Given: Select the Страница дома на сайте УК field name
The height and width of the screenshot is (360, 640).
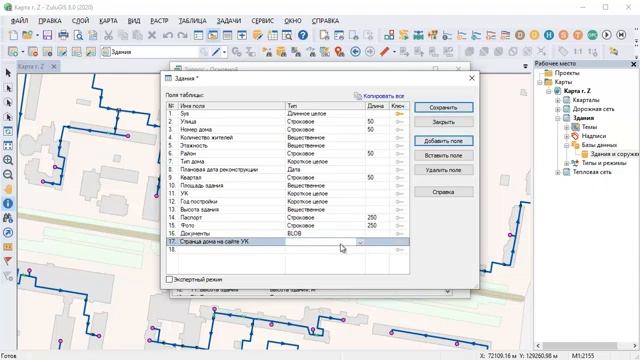Looking at the screenshot, I should pos(214,242).
